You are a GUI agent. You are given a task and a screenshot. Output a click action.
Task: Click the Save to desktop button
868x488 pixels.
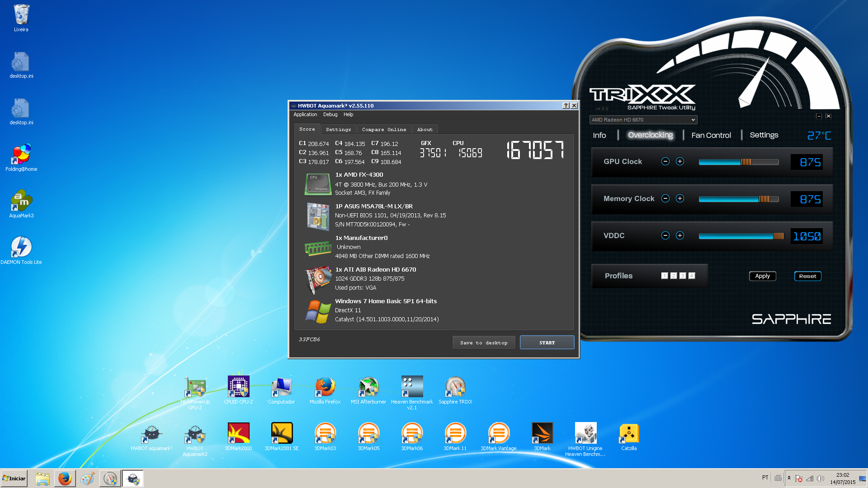(x=484, y=343)
